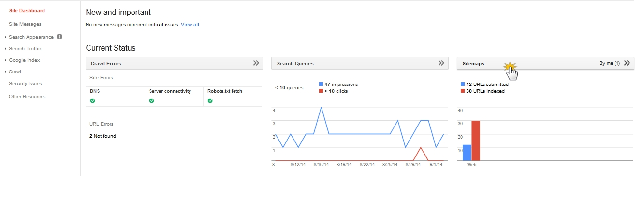
Task: Open the 2 Not found URL errors
Action: pyautogui.click(x=102, y=136)
